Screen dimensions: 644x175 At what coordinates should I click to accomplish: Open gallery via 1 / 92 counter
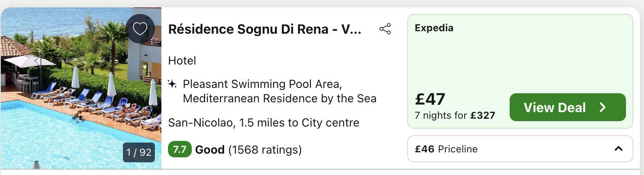pos(139,152)
